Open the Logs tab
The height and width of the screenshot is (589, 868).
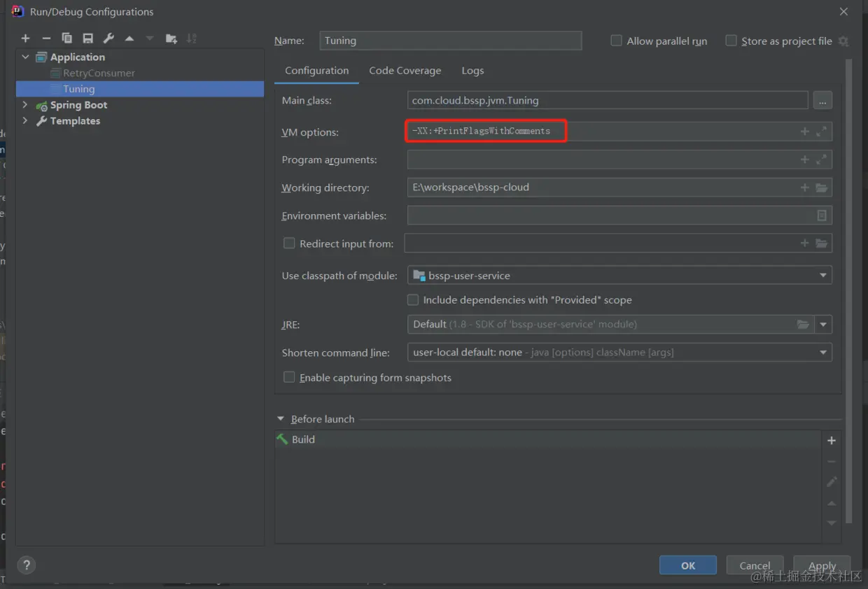pos(472,71)
